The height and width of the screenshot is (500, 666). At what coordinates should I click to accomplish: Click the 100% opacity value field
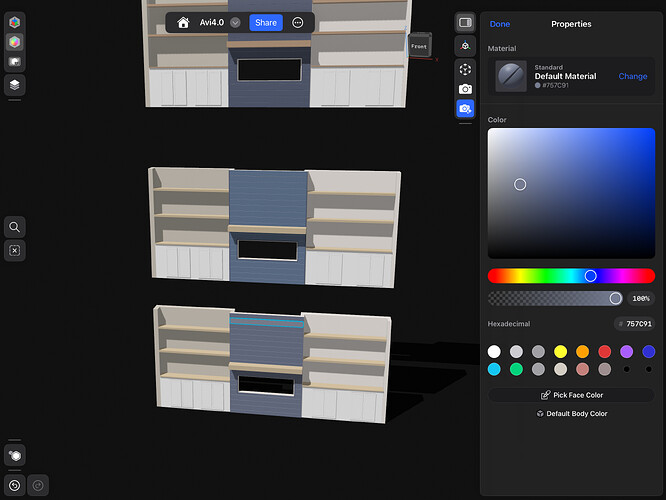tap(641, 299)
